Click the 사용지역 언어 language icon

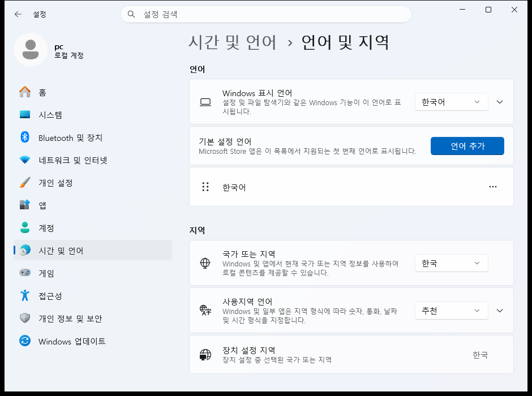coord(205,311)
